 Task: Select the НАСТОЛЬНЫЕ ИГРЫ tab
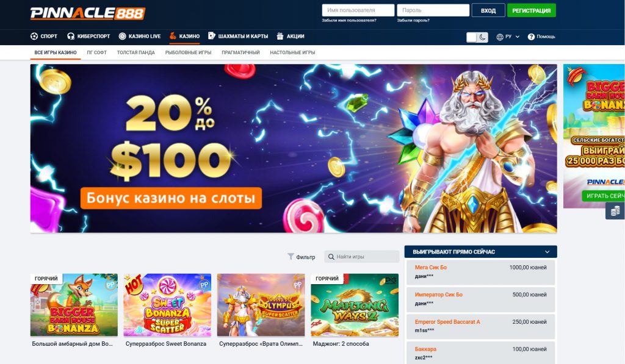click(292, 52)
